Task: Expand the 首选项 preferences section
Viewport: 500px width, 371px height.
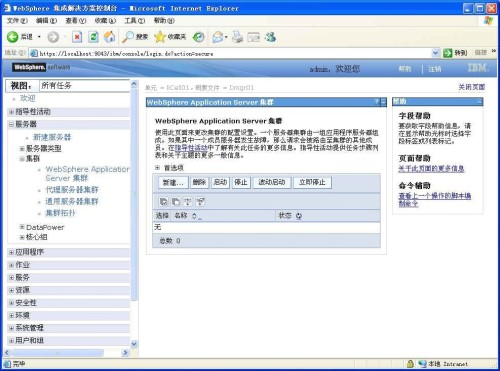Action: [x=158, y=168]
